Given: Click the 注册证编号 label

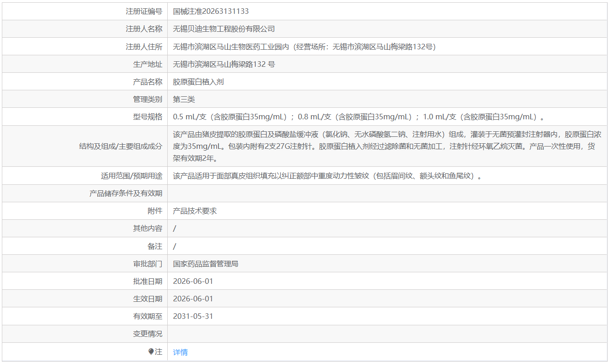Looking at the screenshot, I should point(144,11).
